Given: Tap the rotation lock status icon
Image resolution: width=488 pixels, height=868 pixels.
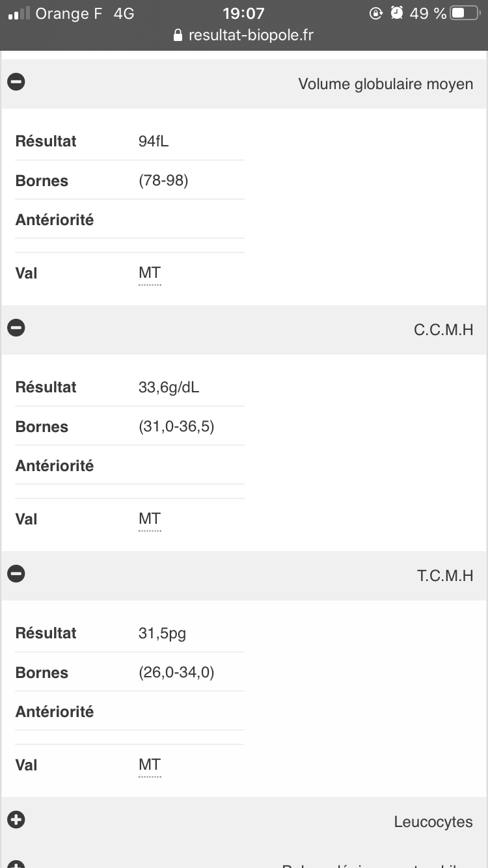Looking at the screenshot, I should click(x=375, y=13).
